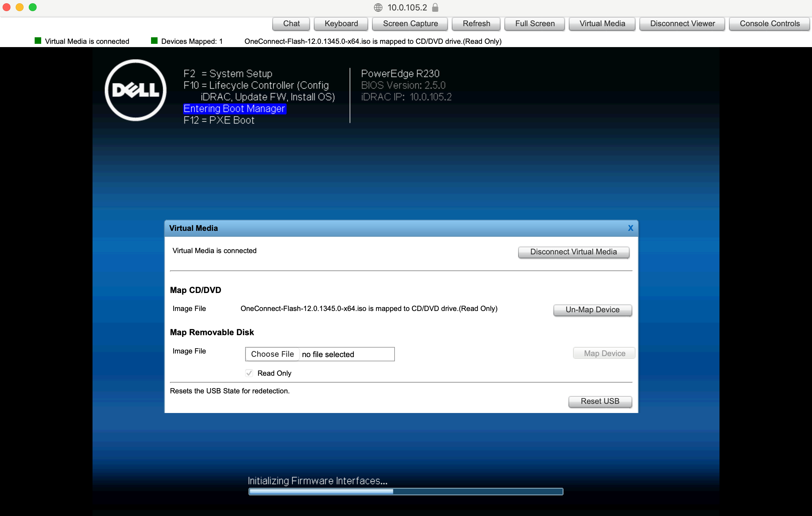This screenshot has height=516, width=812.
Task: Switch console to Full Screen
Action: click(534, 24)
